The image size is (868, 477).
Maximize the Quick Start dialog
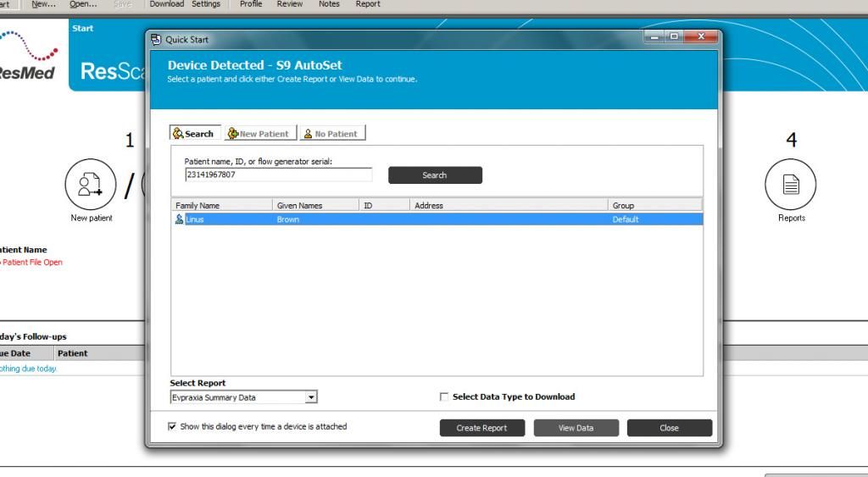click(x=674, y=36)
